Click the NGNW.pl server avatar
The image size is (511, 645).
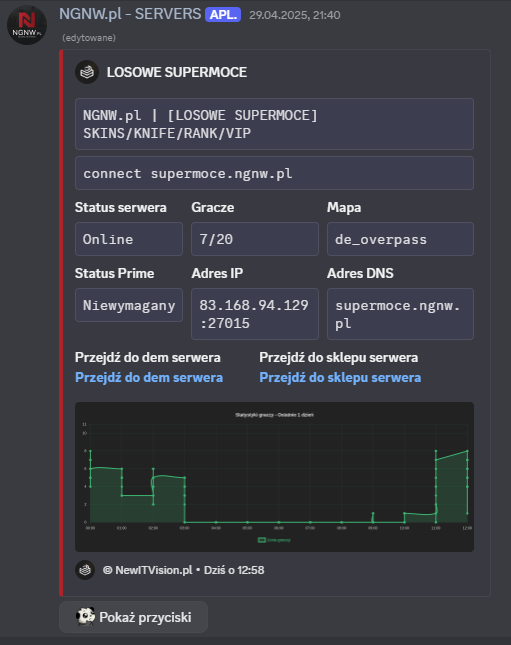pyautogui.click(x=27, y=25)
